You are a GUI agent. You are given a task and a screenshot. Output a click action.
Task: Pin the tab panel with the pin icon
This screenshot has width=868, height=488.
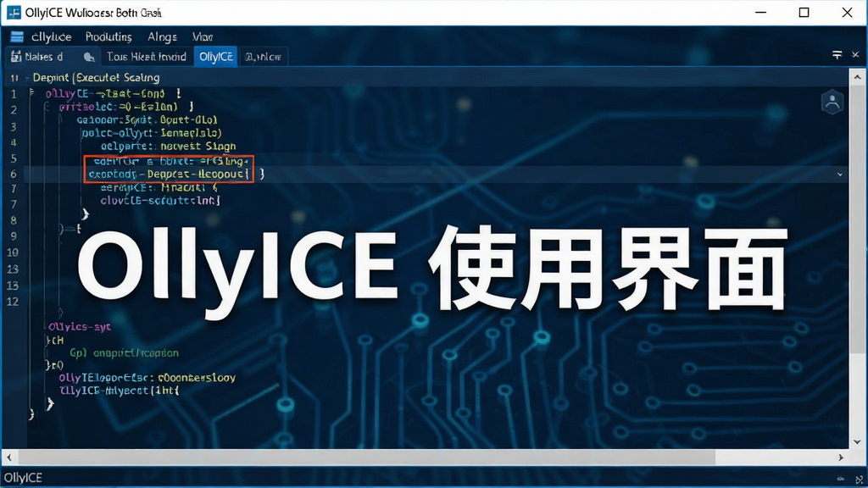837,55
